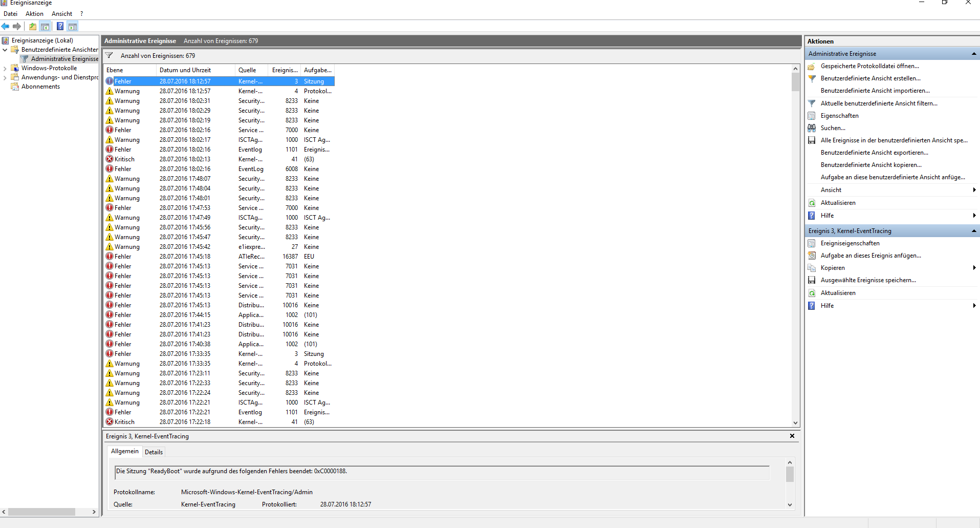Click the Hilfe icon under Ereignis 3 section
Viewport: 980px width, 528px height.
(812, 306)
